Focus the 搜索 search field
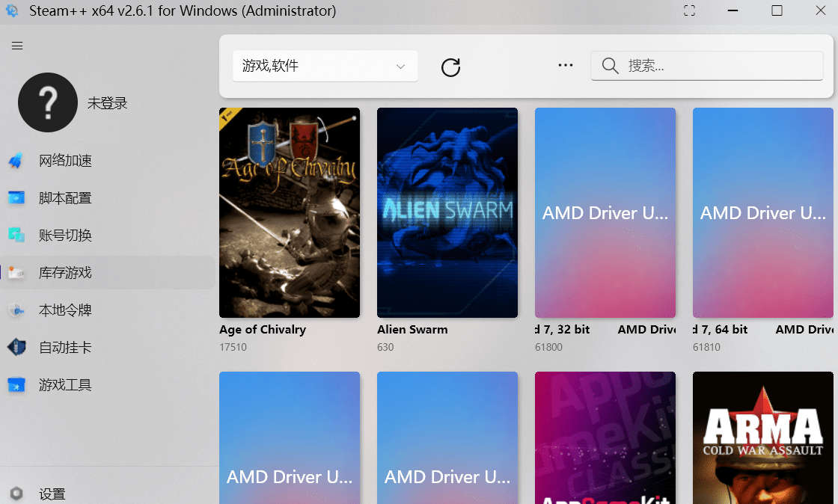The image size is (838, 504). (x=707, y=67)
